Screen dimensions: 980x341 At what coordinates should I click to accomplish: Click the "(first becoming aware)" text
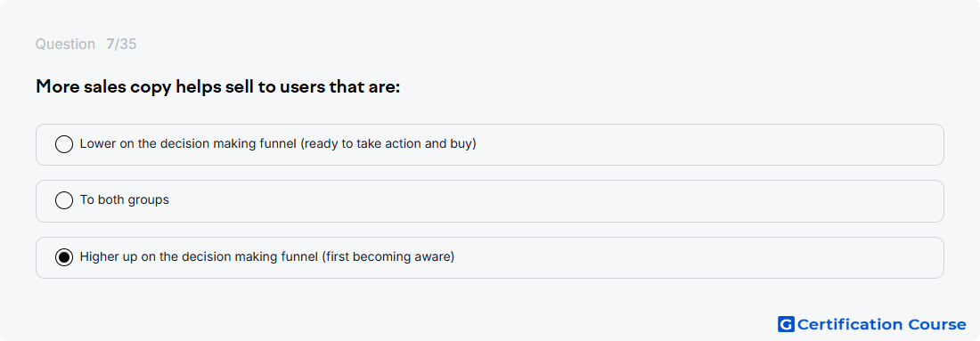388,256
